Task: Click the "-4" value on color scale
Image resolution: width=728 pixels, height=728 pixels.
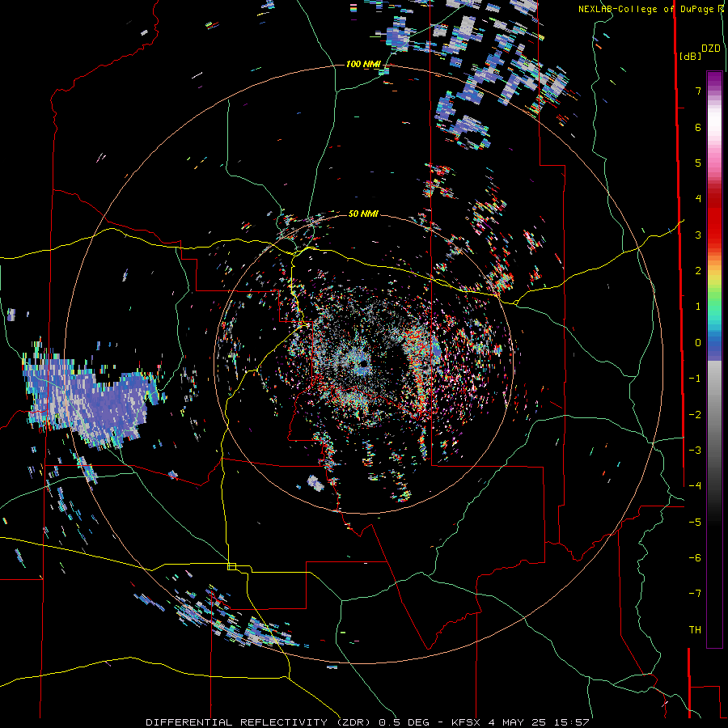Action: click(695, 486)
